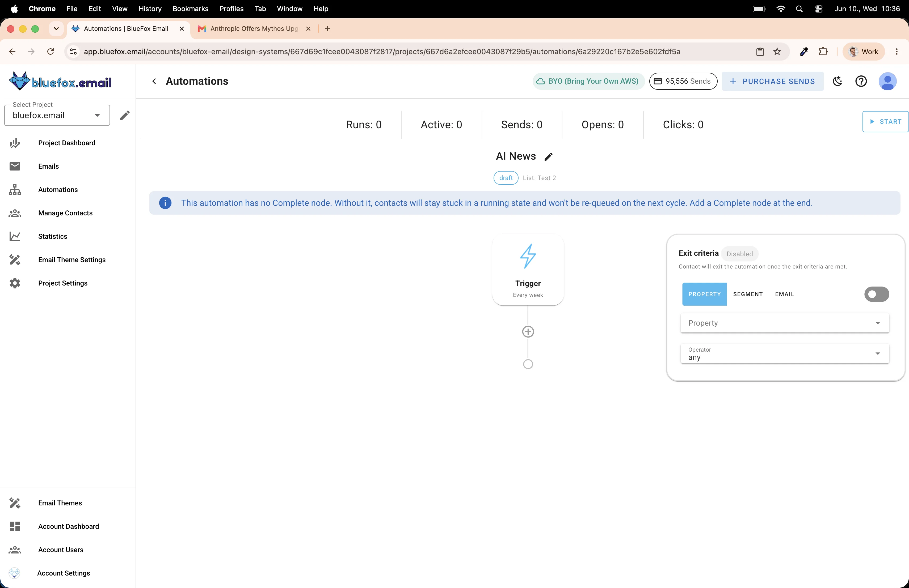
Task: Enable the Exit criteria toggle switch
Action: pos(877,294)
